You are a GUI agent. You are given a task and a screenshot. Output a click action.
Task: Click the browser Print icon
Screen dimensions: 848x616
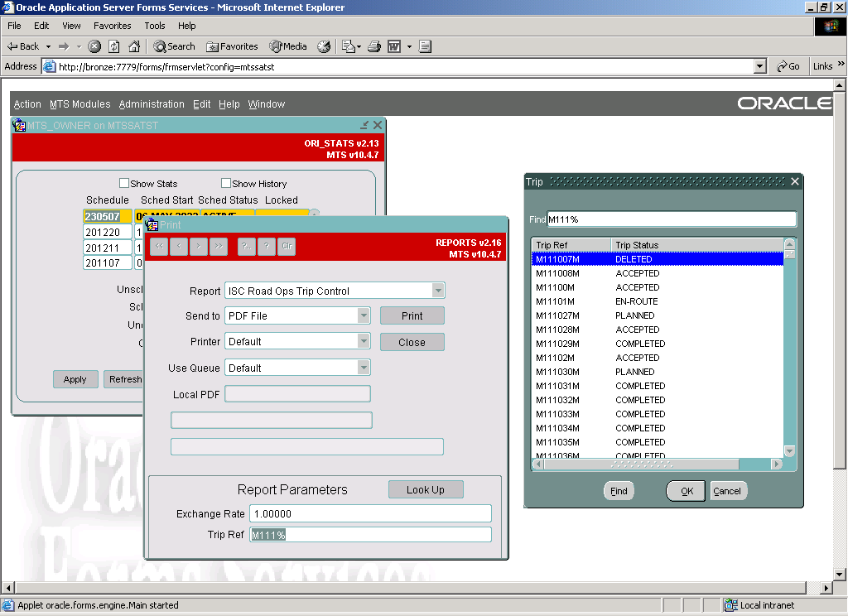tap(374, 46)
